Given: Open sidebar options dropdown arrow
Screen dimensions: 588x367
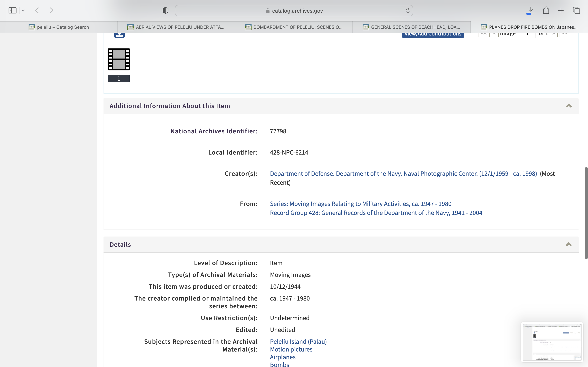Looking at the screenshot, I should (23, 10).
